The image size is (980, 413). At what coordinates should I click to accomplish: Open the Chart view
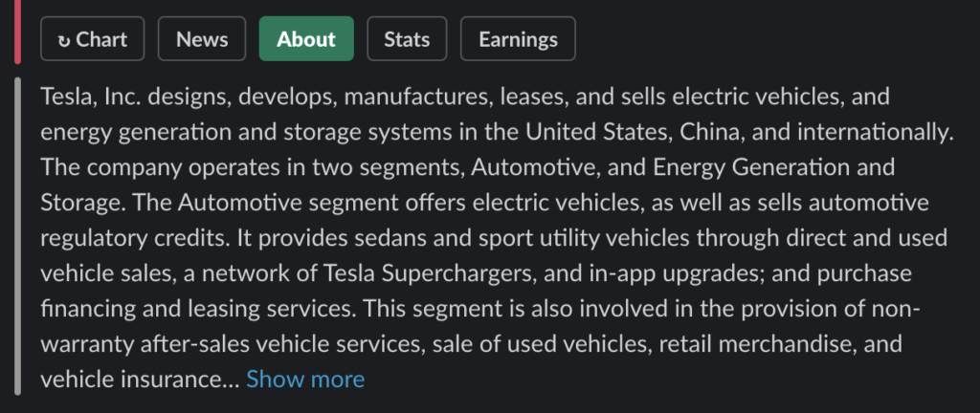coord(93,38)
